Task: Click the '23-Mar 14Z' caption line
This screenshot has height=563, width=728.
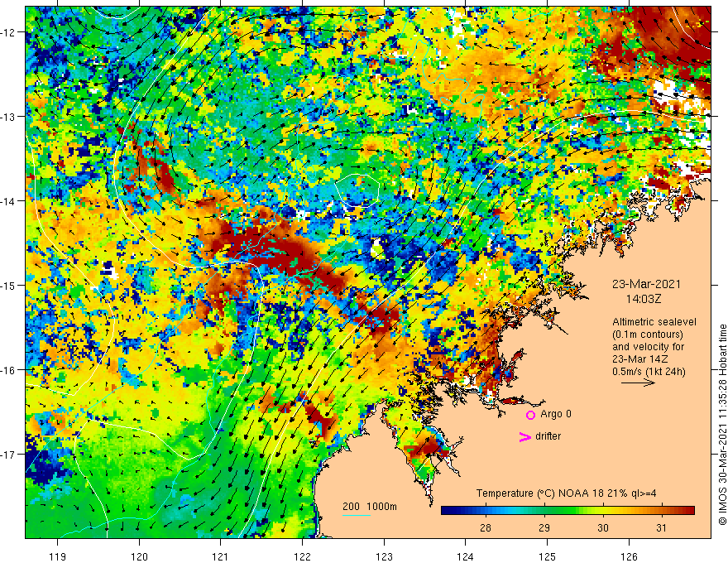Action: pyautogui.click(x=640, y=359)
